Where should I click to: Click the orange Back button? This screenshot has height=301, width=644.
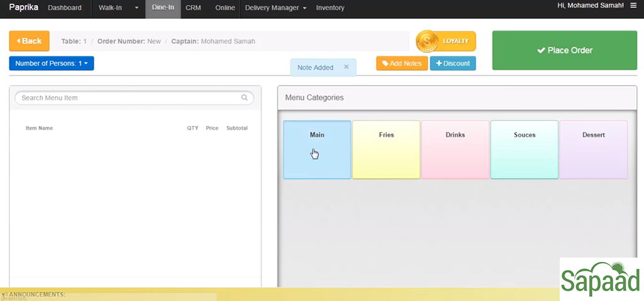tap(29, 41)
